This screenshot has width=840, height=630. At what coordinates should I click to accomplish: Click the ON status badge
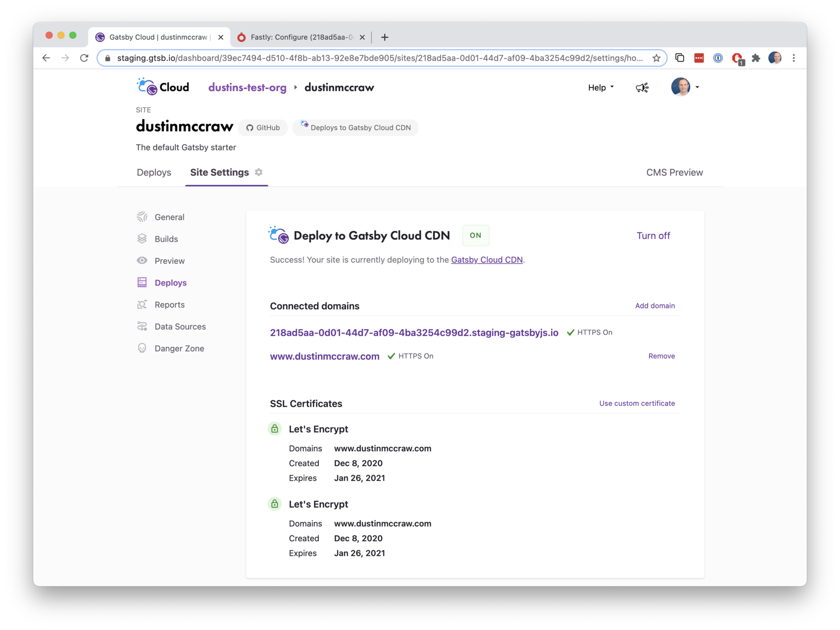[x=475, y=235]
